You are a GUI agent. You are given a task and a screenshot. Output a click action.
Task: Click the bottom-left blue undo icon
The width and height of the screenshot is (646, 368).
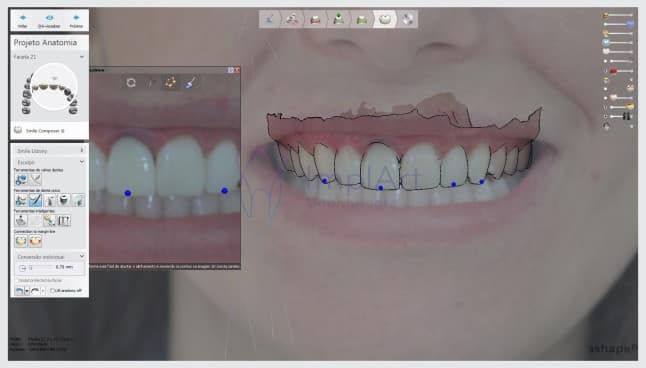click(x=19, y=291)
